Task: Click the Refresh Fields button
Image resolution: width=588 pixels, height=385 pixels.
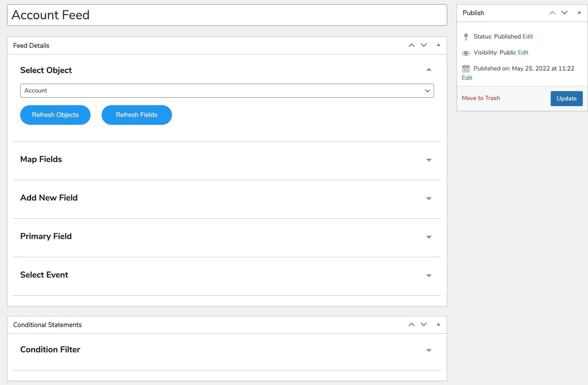Action: click(137, 115)
